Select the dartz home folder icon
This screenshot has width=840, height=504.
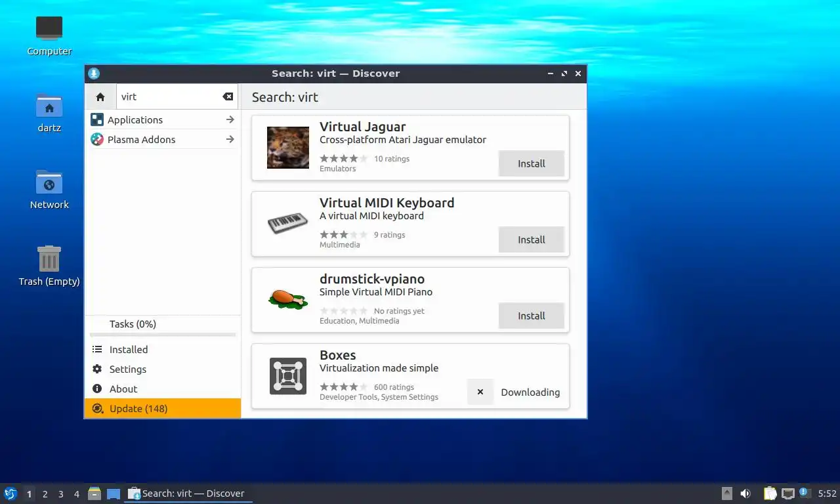point(49,112)
